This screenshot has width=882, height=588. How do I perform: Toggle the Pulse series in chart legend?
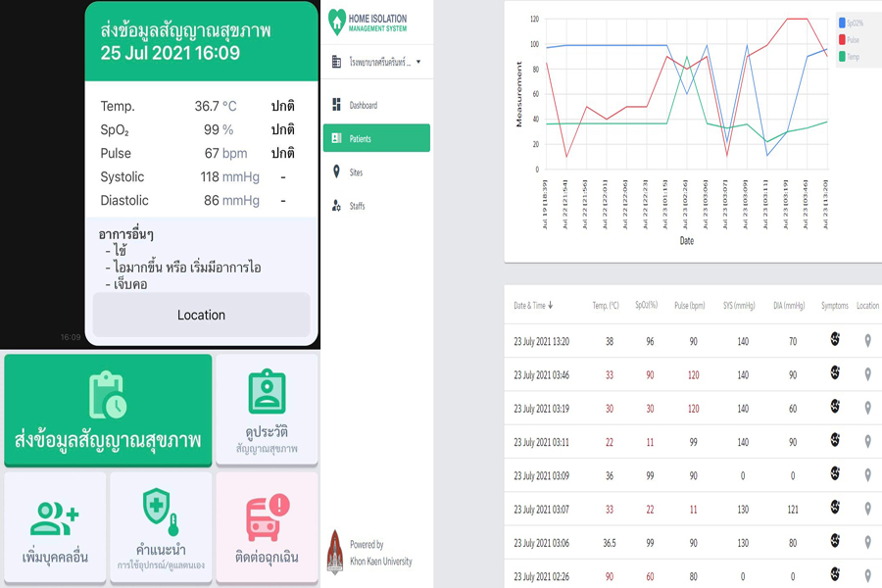coord(847,39)
